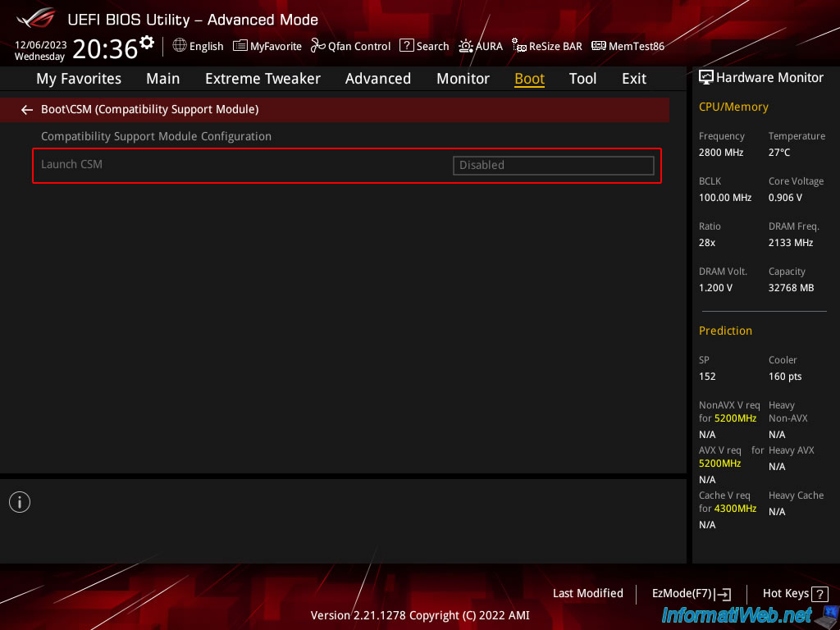Open the English language globe icon

click(180, 46)
